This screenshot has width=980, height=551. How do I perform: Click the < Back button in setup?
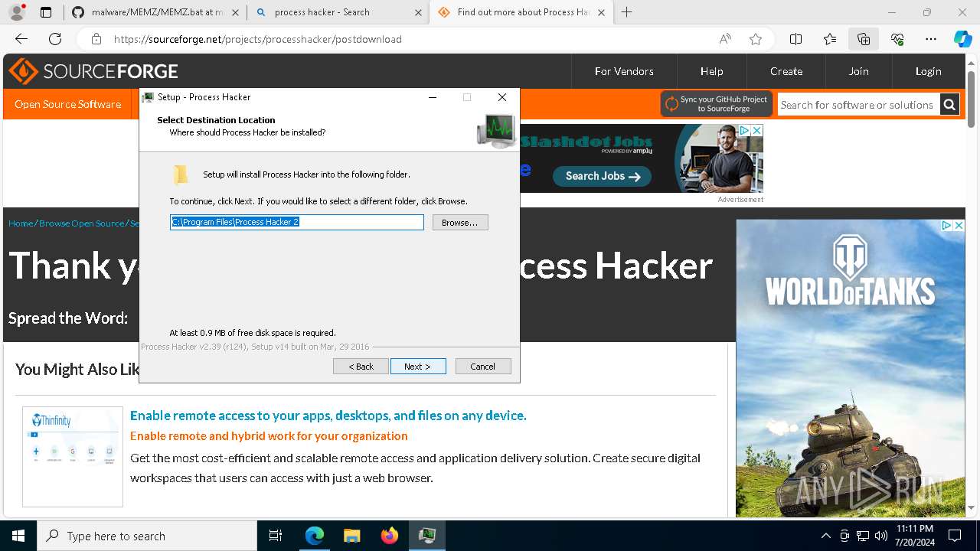click(x=361, y=367)
